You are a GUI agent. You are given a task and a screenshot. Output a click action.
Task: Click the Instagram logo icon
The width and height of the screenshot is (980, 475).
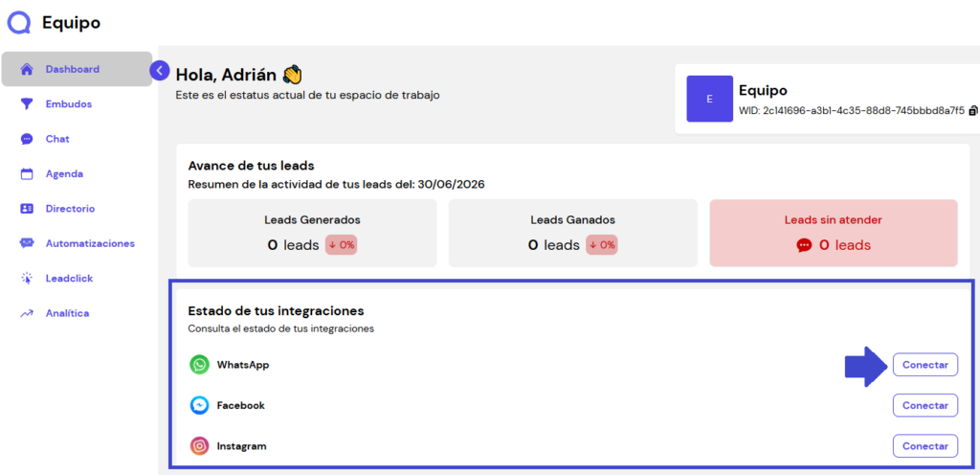click(199, 446)
